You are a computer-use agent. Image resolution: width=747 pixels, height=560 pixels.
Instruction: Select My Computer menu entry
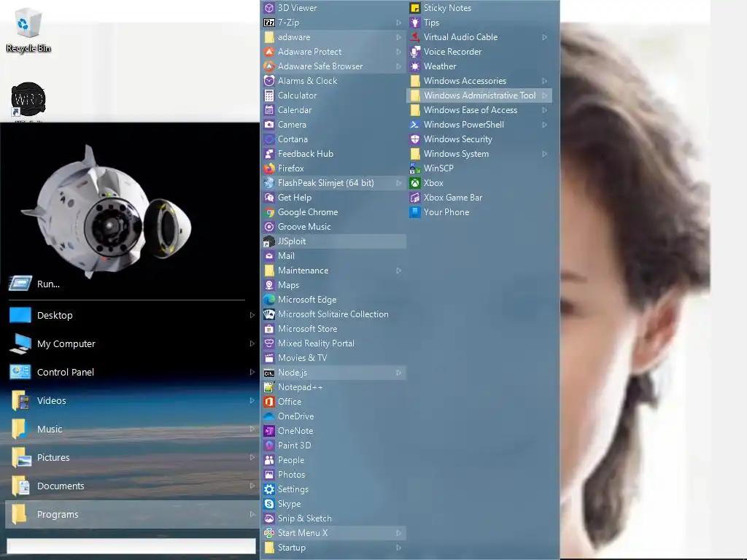pyautogui.click(x=132, y=343)
